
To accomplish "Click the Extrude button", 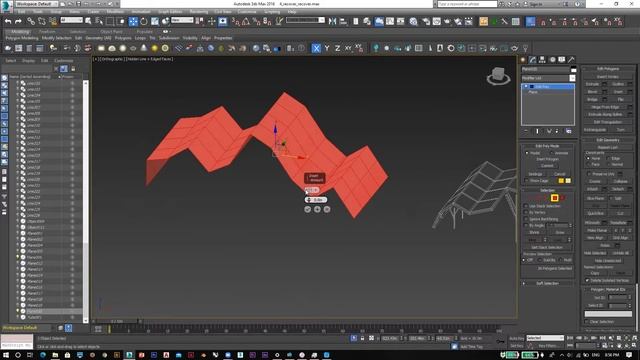I will pos(592,84).
